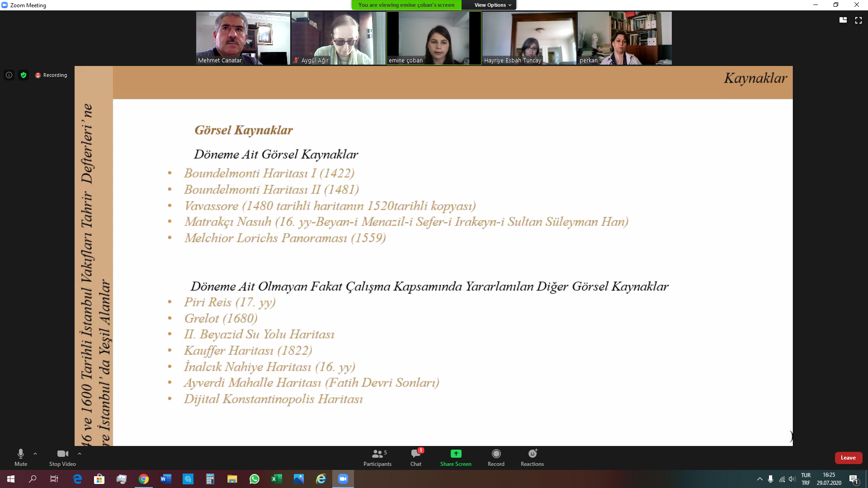Click the red Leave button

click(848, 458)
